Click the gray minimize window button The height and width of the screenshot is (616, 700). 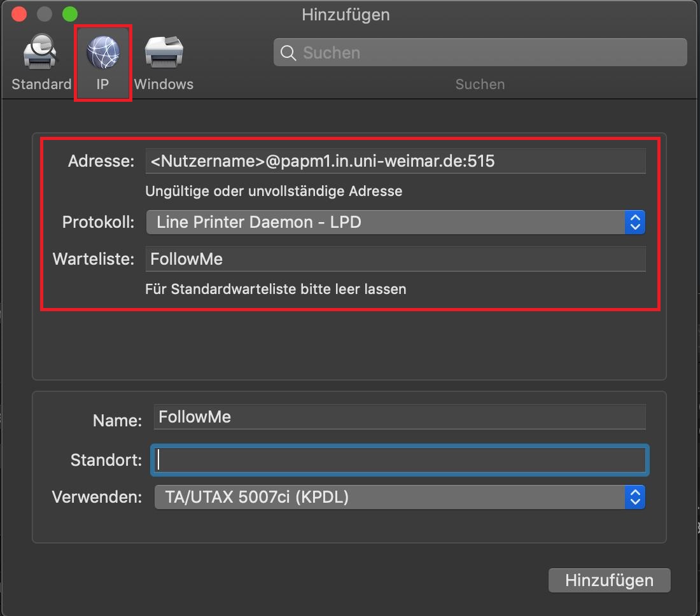click(44, 14)
